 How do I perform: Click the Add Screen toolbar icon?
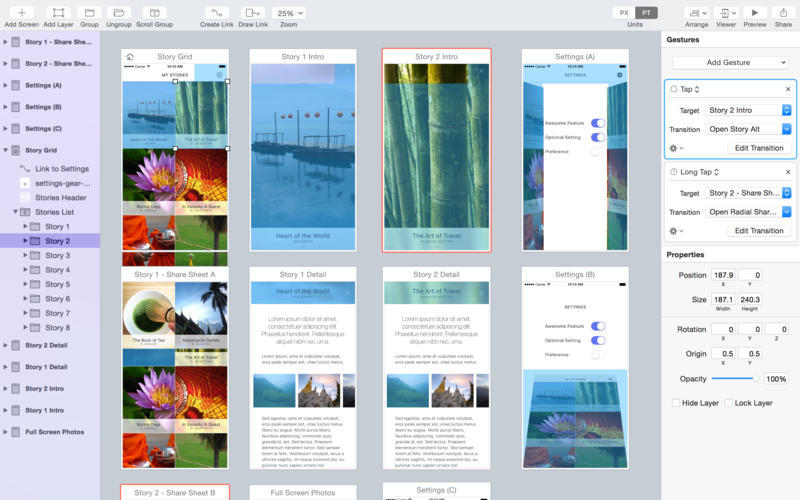point(21,12)
